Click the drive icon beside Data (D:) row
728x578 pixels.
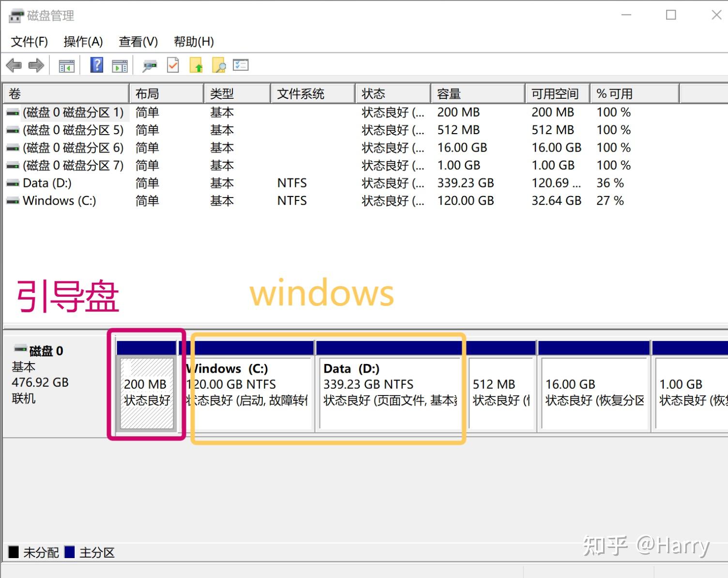[x=13, y=183]
